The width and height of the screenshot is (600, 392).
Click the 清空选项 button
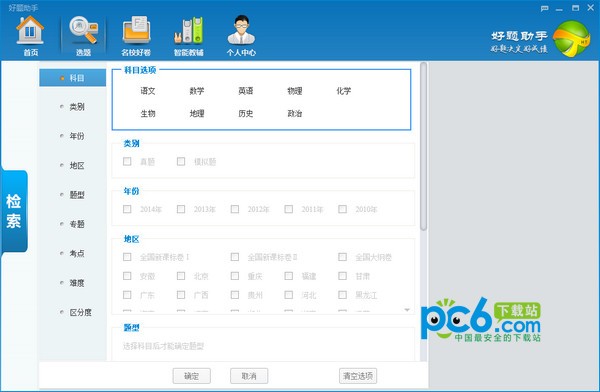pyautogui.click(x=358, y=376)
